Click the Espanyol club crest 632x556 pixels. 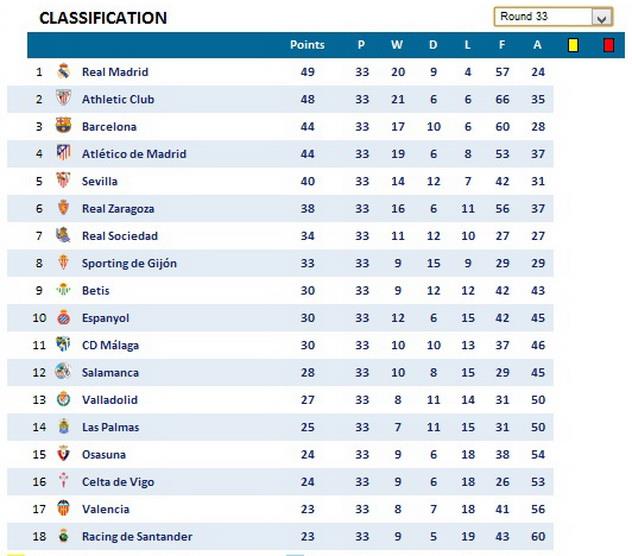[63, 318]
